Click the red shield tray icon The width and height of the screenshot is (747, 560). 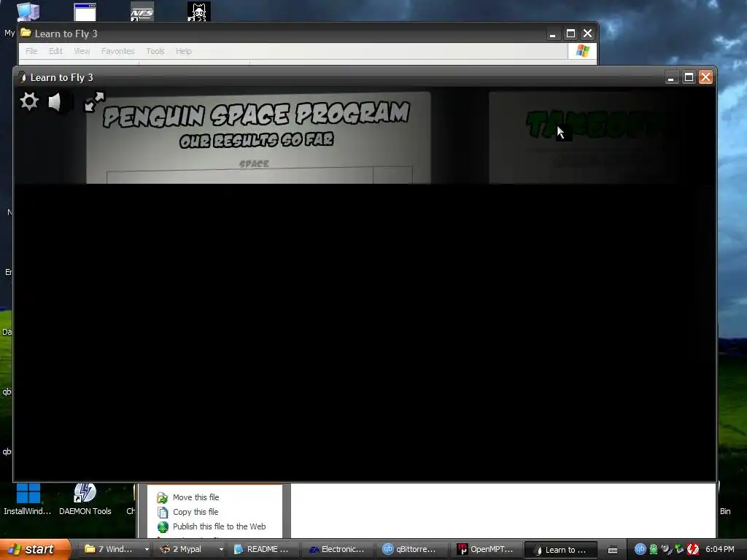point(693,549)
